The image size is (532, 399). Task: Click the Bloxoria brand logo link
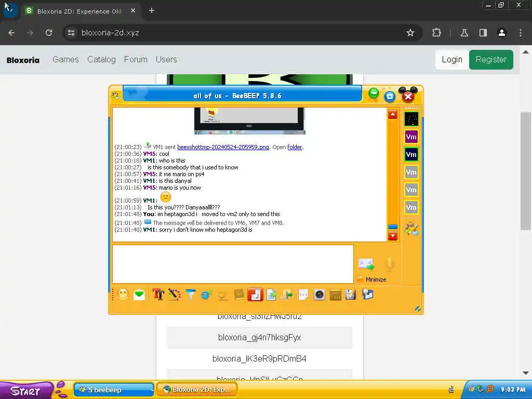23,60
